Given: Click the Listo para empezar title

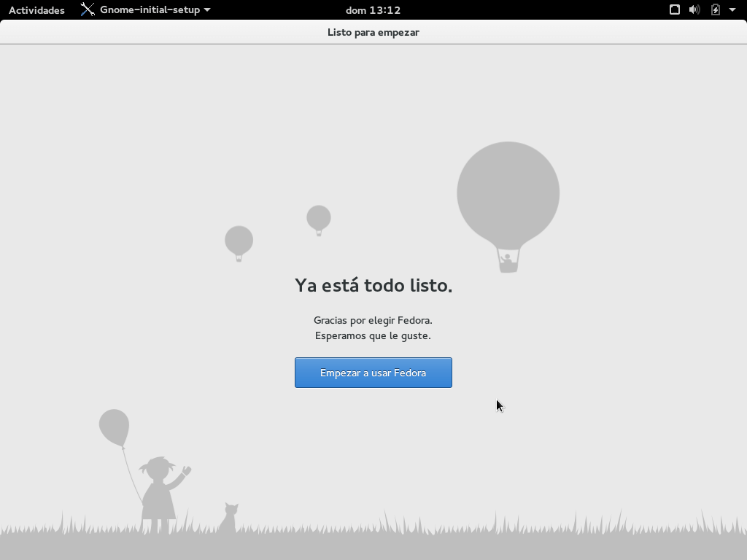Looking at the screenshot, I should [373, 32].
